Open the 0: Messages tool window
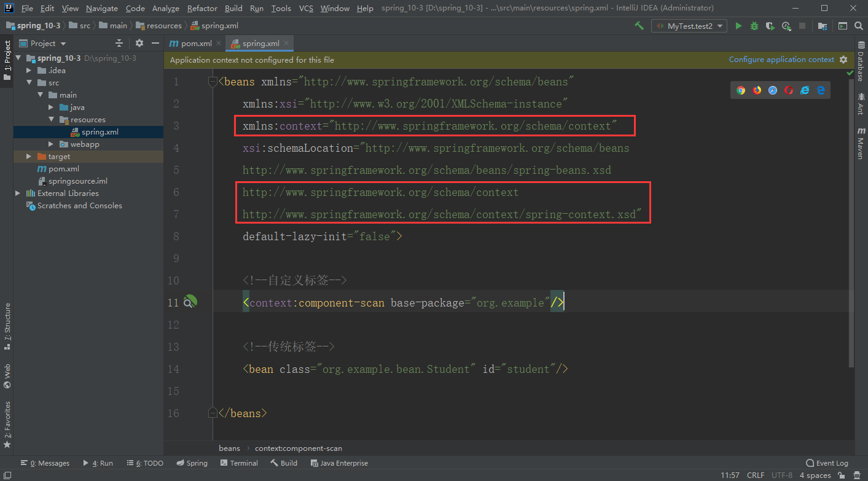Viewport: 868px width, 481px height. pos(45,463)
